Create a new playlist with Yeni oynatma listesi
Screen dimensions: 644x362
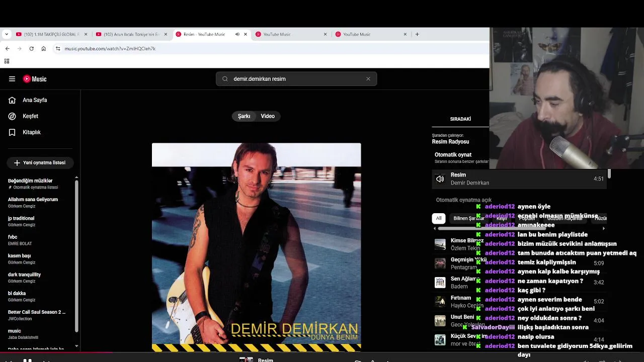click(x=40, y=163)
